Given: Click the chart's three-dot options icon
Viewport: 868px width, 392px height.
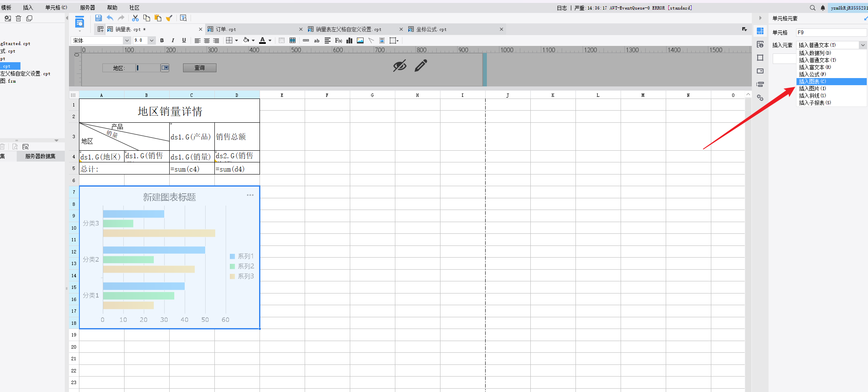Looking at the screenshot, I should 250,195.
